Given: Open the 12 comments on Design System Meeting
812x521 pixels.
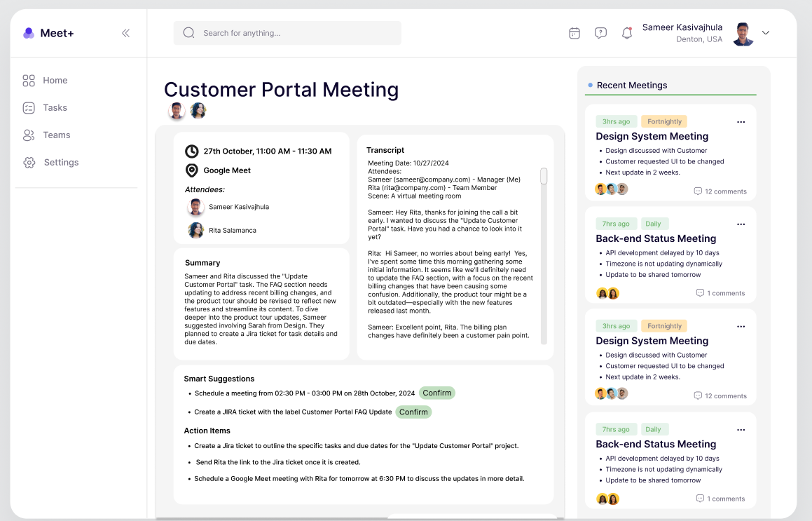Looking at the screenshot, I should 720,191.
